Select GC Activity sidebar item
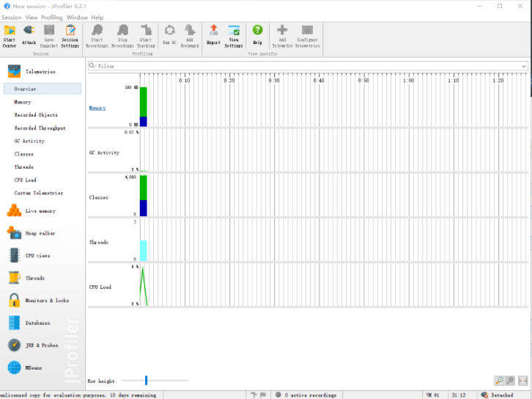Viewport: 532px width, 399px height. (x=29, y=141)
